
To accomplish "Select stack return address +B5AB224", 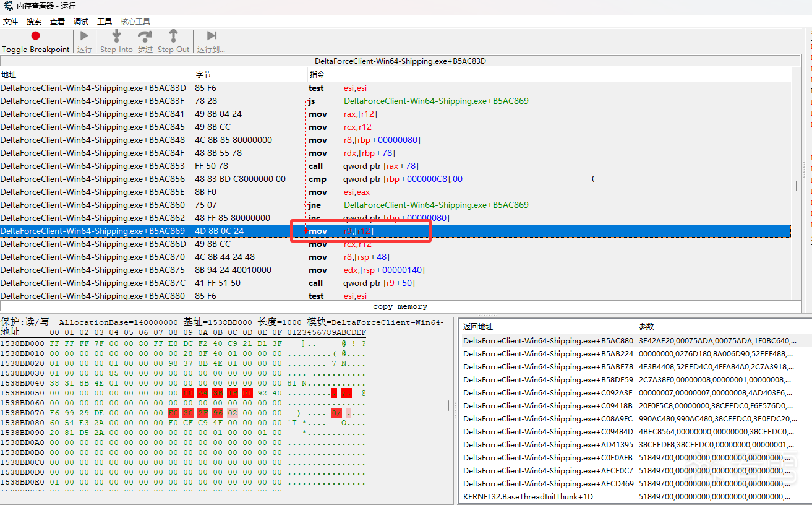I will 636,353.
